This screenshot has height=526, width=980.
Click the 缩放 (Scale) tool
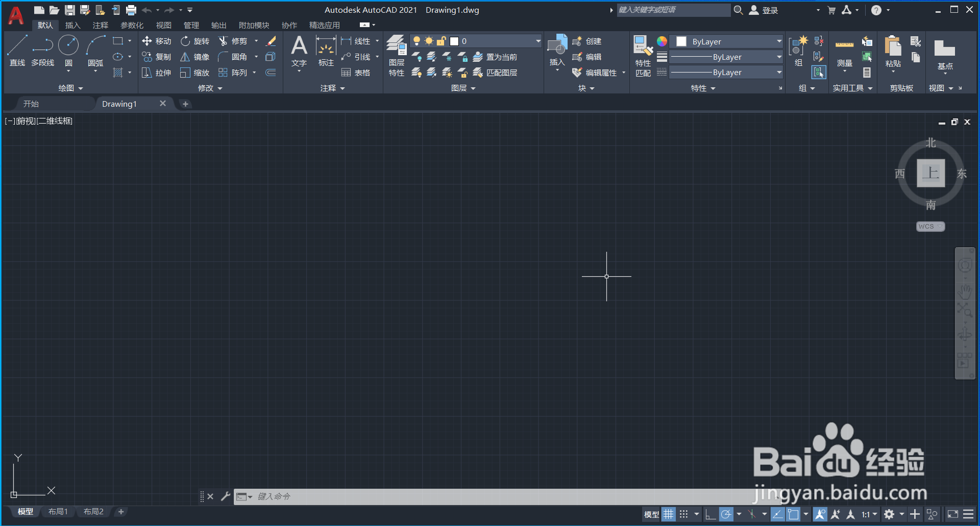click(195, 73)
